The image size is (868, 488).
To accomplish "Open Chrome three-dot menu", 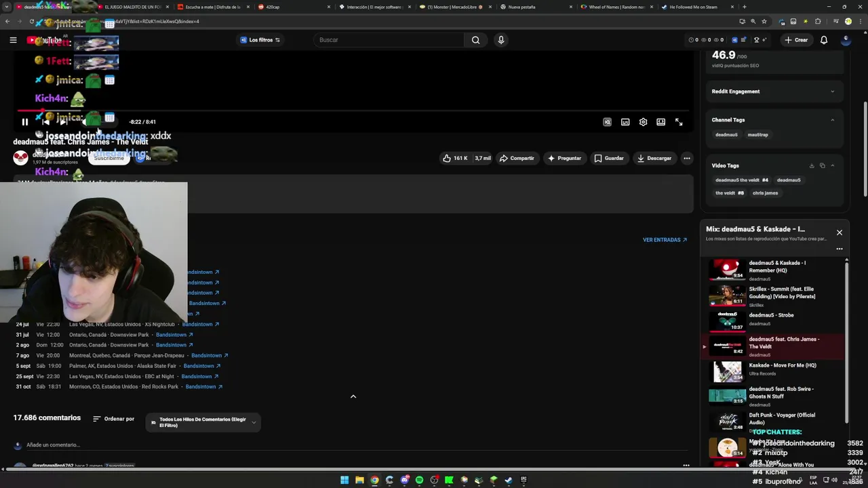I will tap(859, 22).
